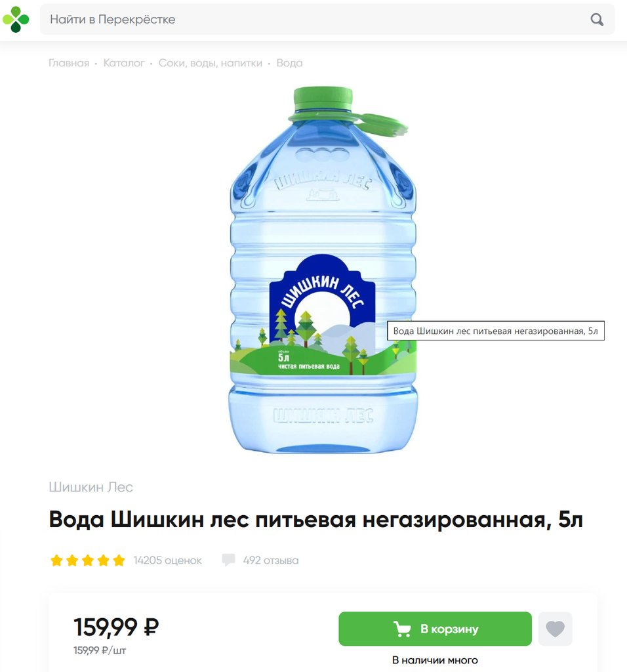This screenshot has width=627, height=672.
Task: Click the Perekrestok clover logo
Action: 16,19
